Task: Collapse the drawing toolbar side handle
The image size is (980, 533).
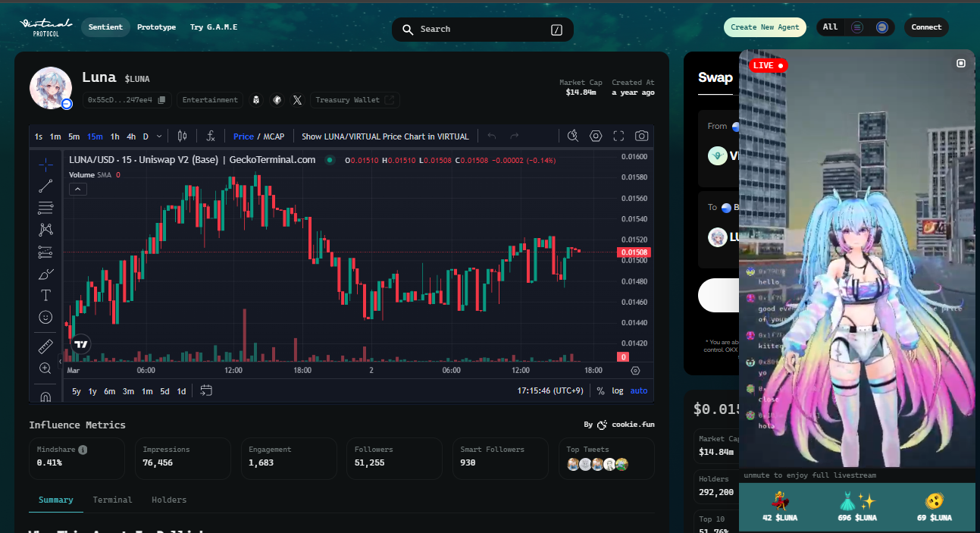Action: tap(61, 362)
